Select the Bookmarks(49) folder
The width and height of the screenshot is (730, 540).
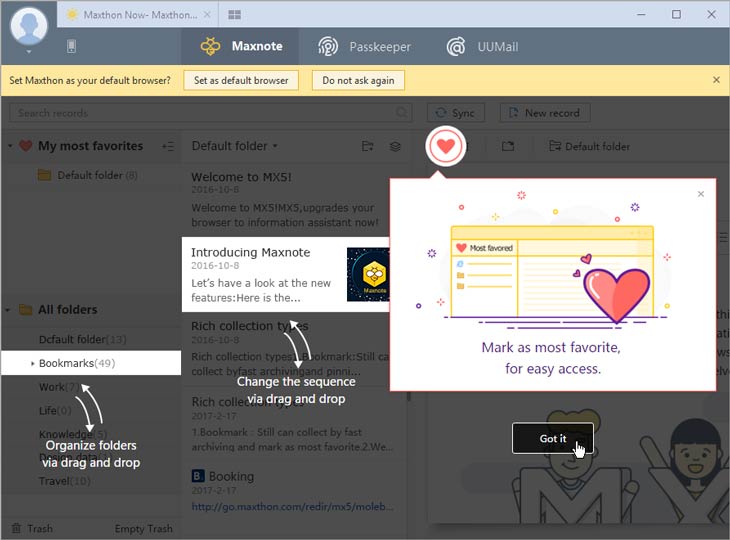tap(91, 363)
